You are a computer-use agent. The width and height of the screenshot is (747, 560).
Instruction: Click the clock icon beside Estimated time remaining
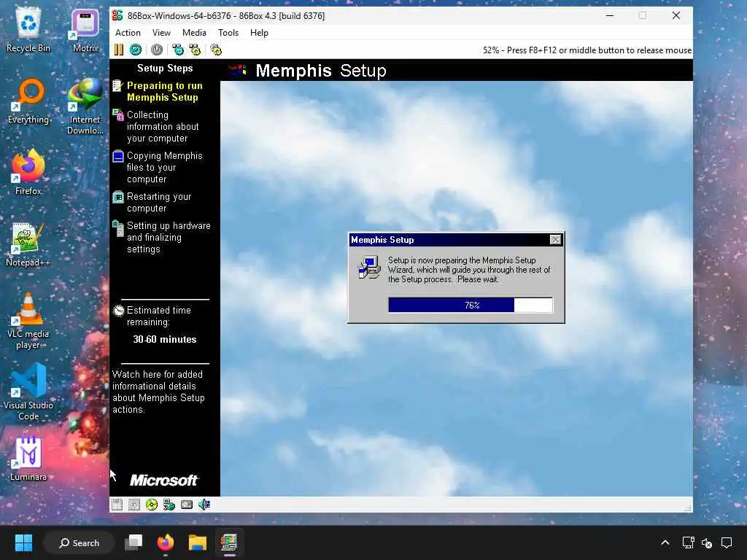point(119,311)
